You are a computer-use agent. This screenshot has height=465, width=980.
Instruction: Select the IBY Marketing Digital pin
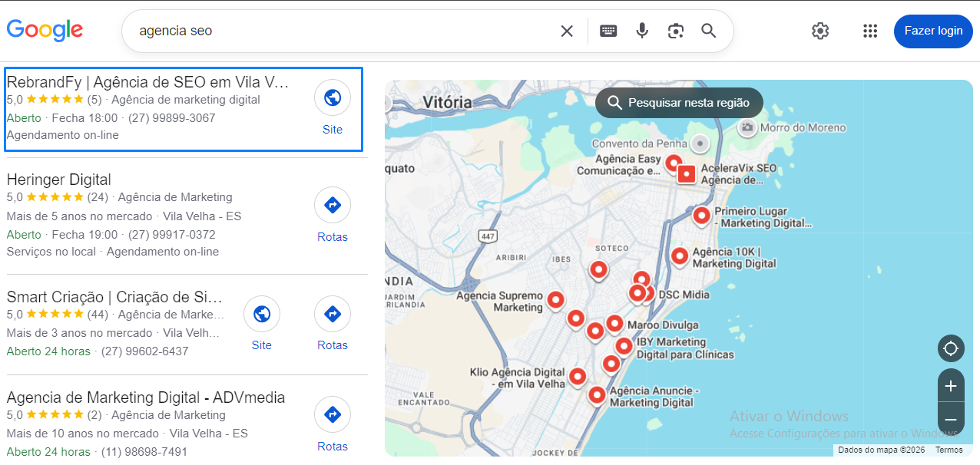(624, 347)
